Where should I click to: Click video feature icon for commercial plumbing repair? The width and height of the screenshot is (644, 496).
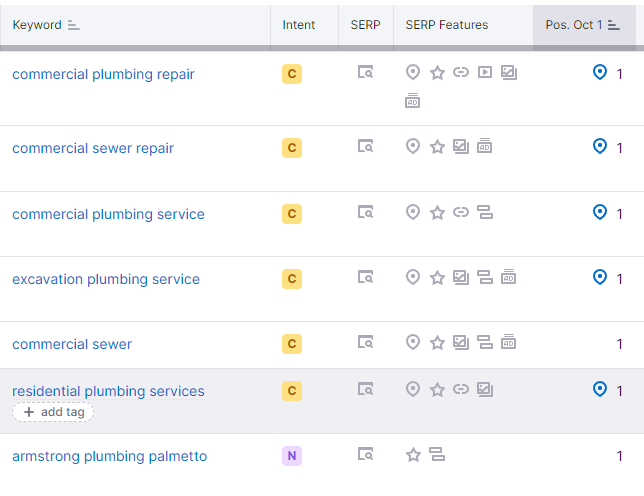tap(485, 73)
